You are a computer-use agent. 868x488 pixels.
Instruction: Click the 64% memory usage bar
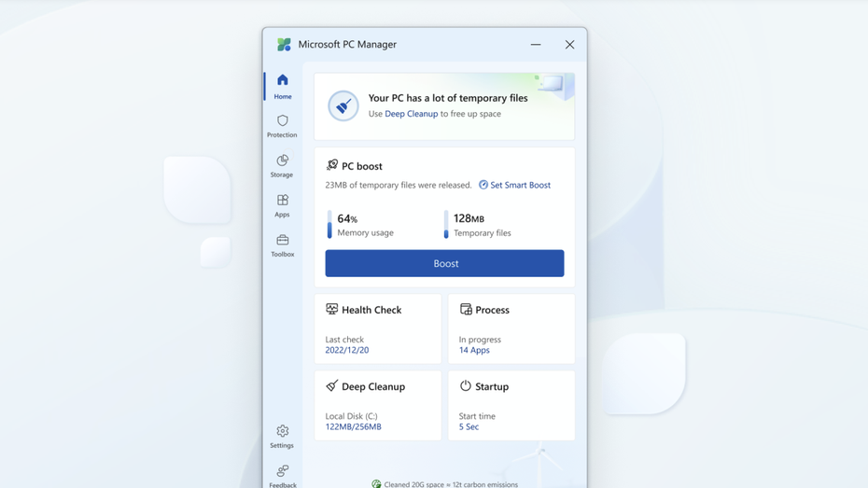tap(329, 225)
